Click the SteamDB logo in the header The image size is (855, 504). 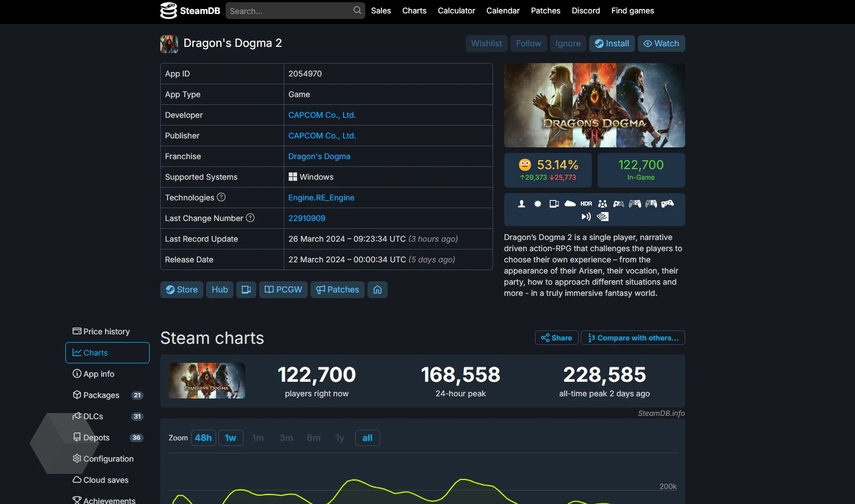(190, 11)
